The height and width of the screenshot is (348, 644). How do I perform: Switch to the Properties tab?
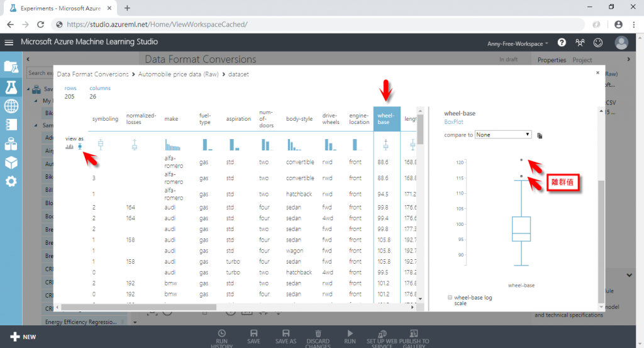[552, 60]
